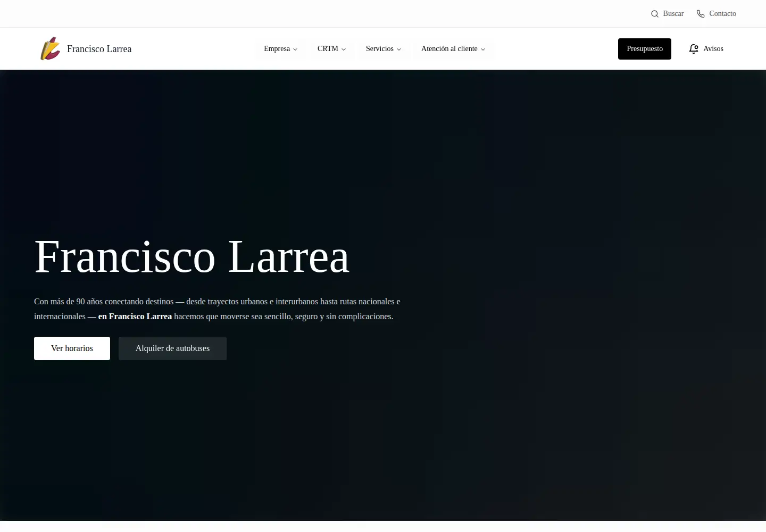Open the Atención al cliente menu
Image resolution: width=766 pixels, height=532 pixels.
(x=453, y=49)
